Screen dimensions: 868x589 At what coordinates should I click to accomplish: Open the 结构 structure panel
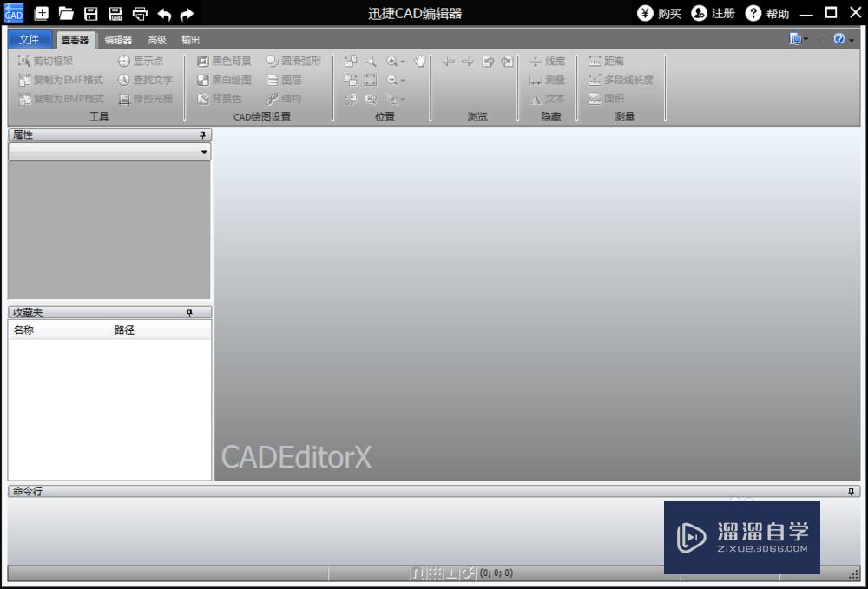tap(284, 98)
